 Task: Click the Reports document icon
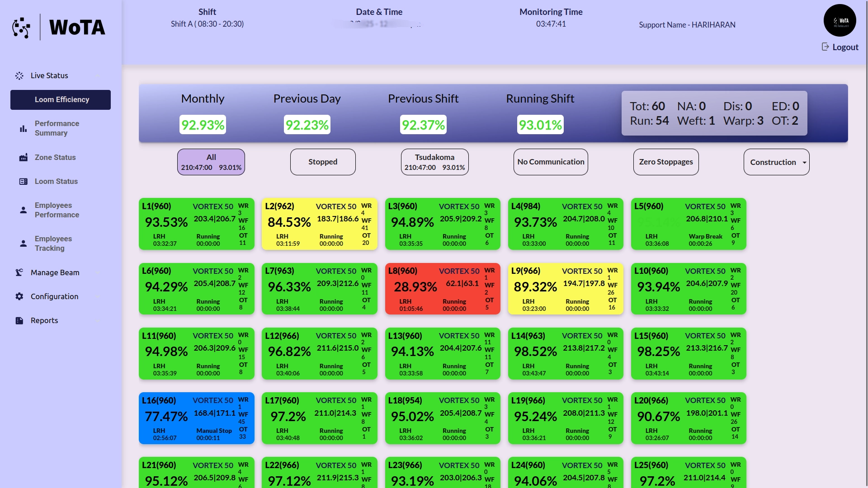(x=19, y=320)
